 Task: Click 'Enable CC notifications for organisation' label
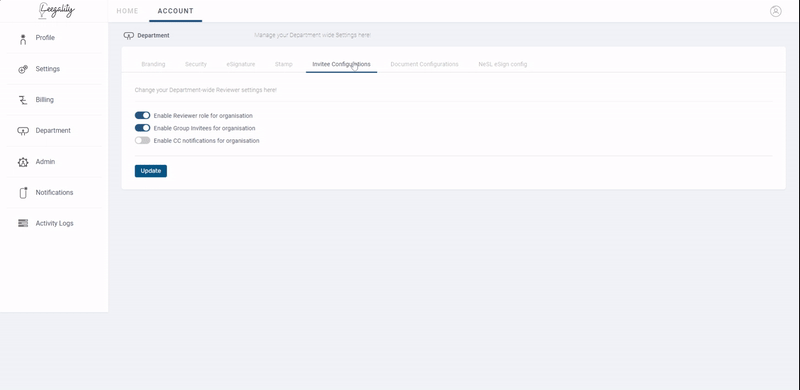click(207, 141)
